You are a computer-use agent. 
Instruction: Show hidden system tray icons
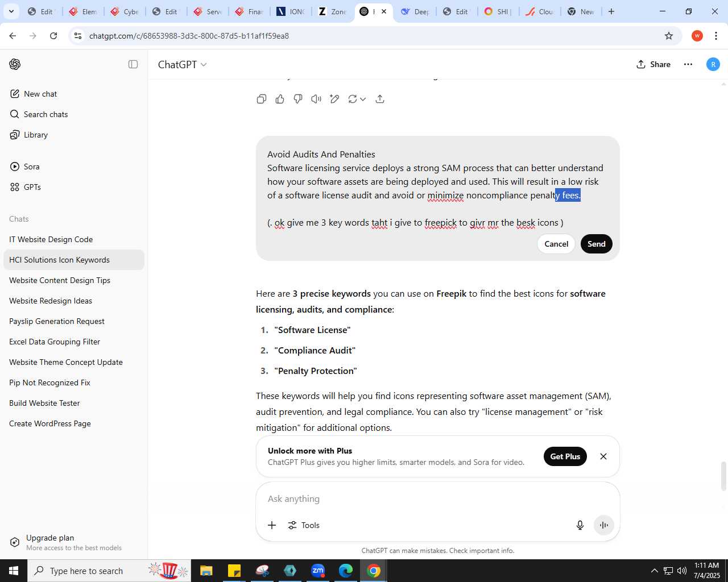[654, 571]
